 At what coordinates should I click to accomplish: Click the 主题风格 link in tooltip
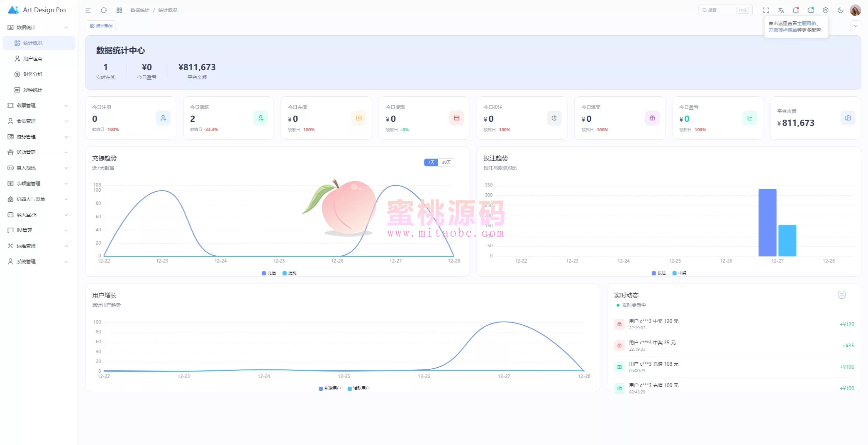(x=807, y=23)
